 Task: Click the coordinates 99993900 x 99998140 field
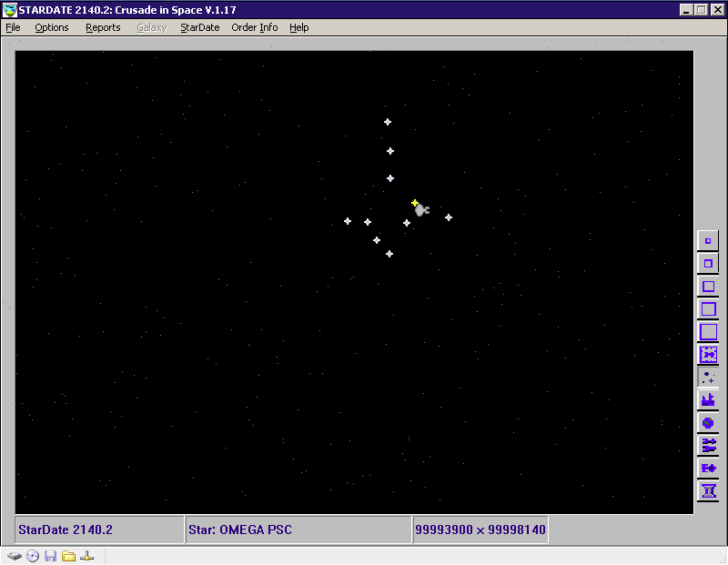(x=480, y=530)
